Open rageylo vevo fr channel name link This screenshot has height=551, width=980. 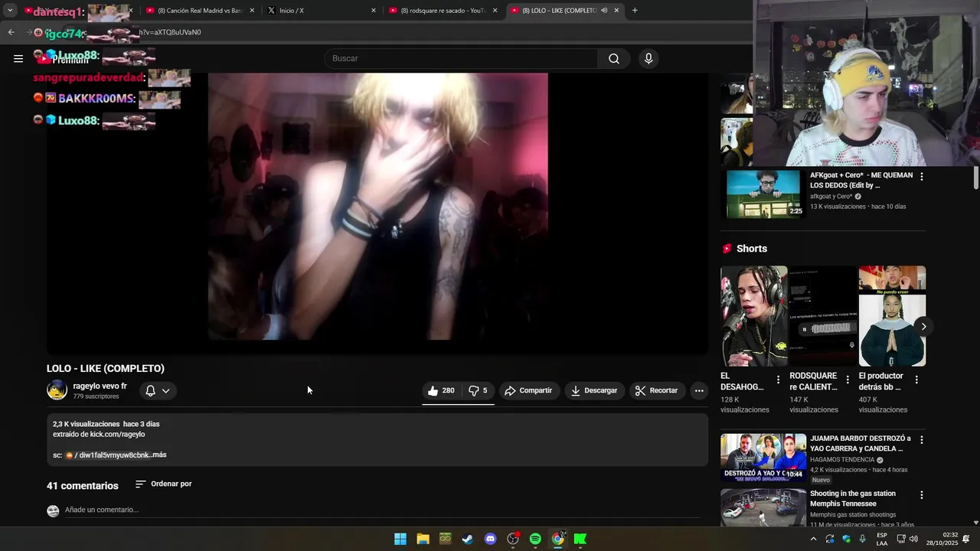coord(100,386)
